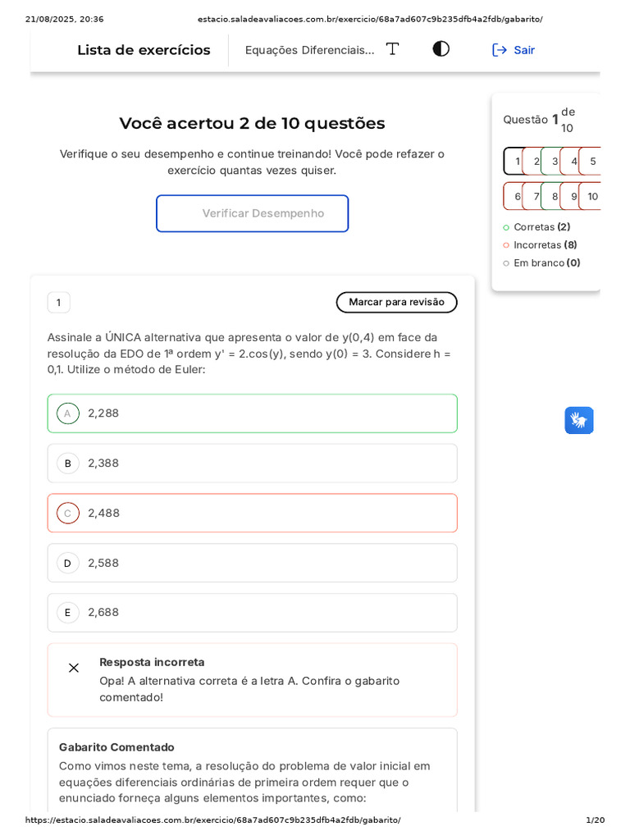Open the Libras accessibility hand widget
Viewport: 630px width, 840px height.
pos(579,421)
